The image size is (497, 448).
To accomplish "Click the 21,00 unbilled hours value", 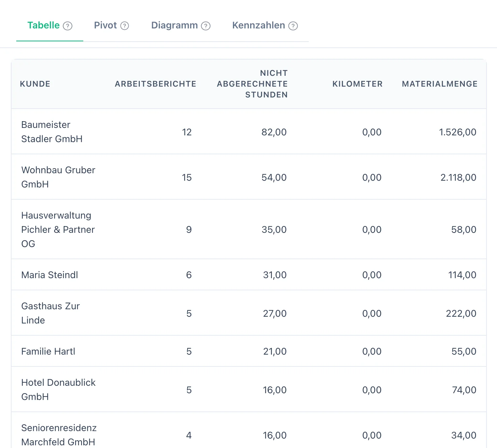I will pyautogui.click(x=275, y=351).
